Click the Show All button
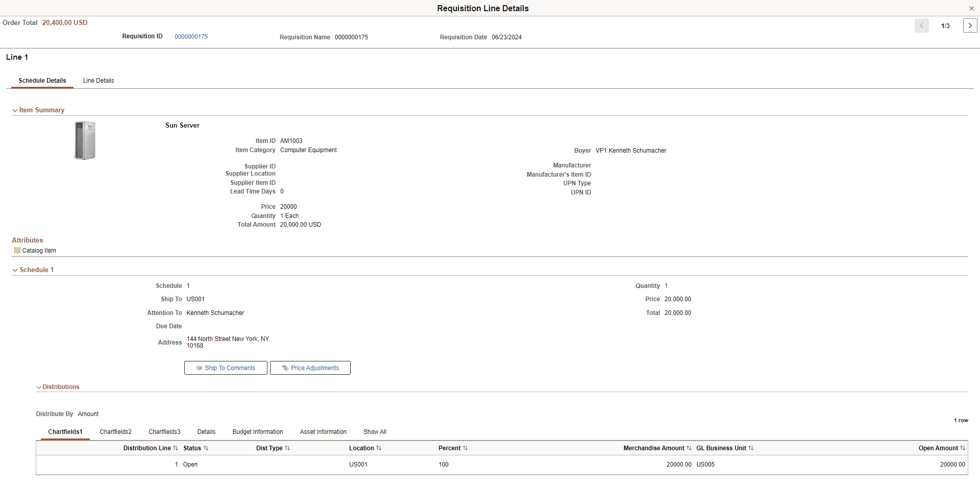The height and width of the screenshot is (487, 980). point(375,431)
